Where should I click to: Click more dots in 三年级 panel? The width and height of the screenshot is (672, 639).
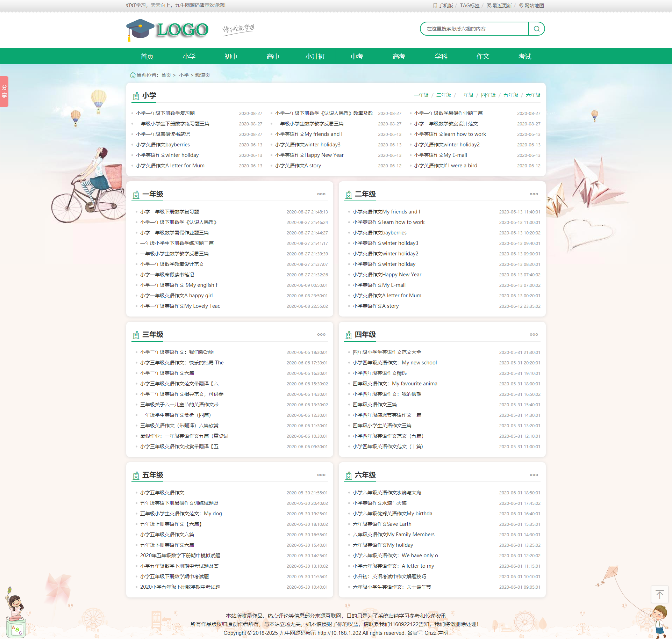point(321,335)
